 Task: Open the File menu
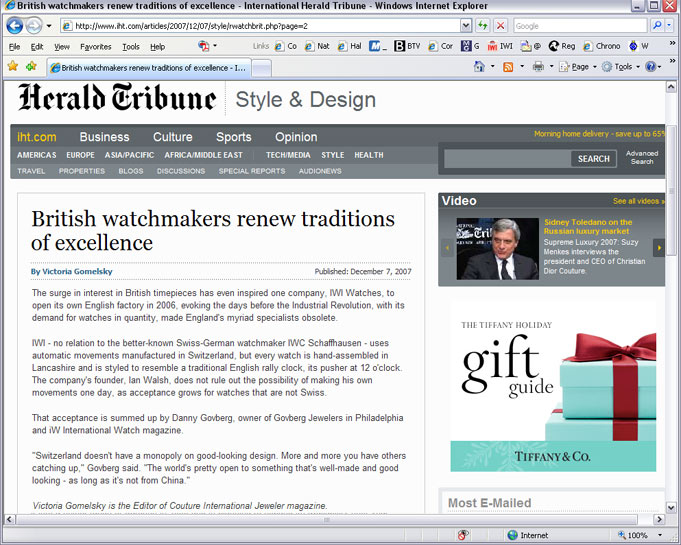click(x=14, y=47)
